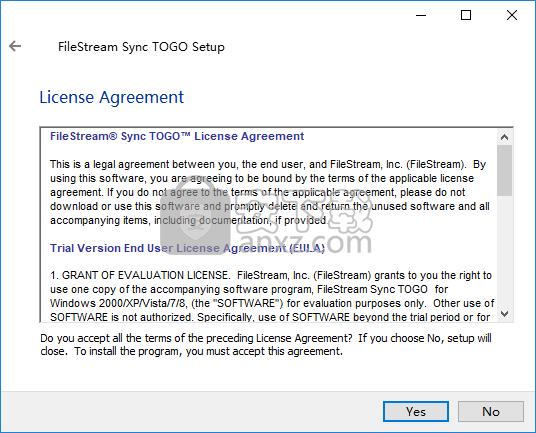Image resolution: width=536 pixels, height=433 pixels.
Task: Click the 'FileStream Sync TOGO Setup' window title
Action: click(141, 47)
